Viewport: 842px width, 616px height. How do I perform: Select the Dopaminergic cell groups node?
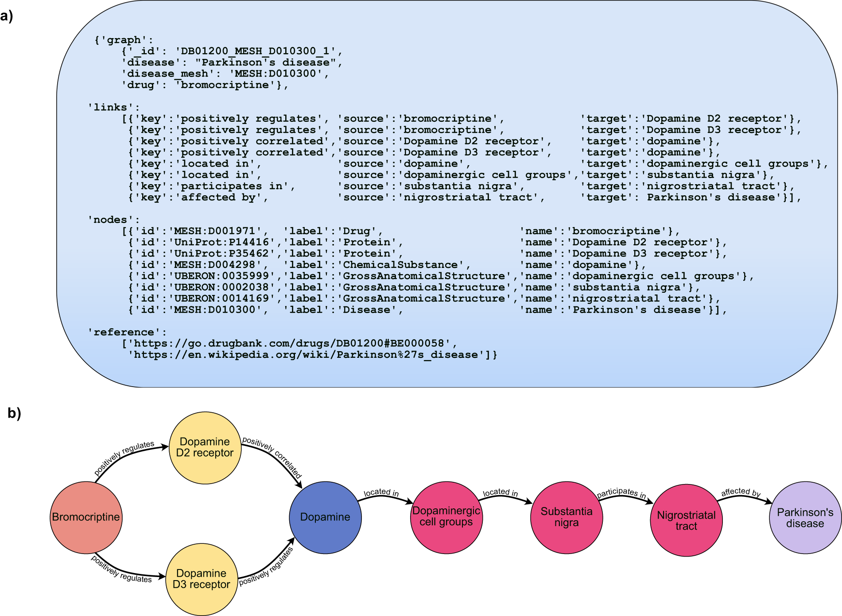point(446,517)
